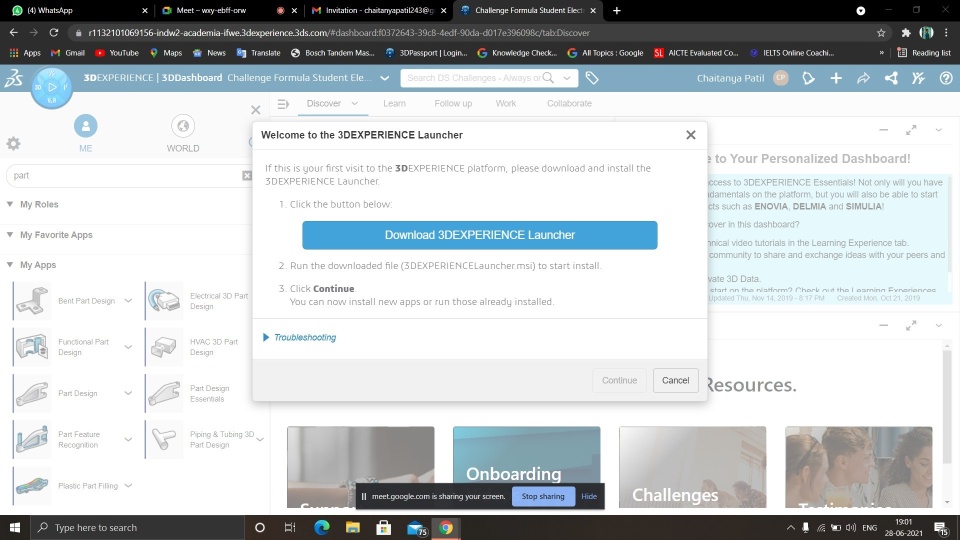Open Part Feature Recognition dropdown chevron
The width and height of the screenshot is (960, 540).
point(128,439)
